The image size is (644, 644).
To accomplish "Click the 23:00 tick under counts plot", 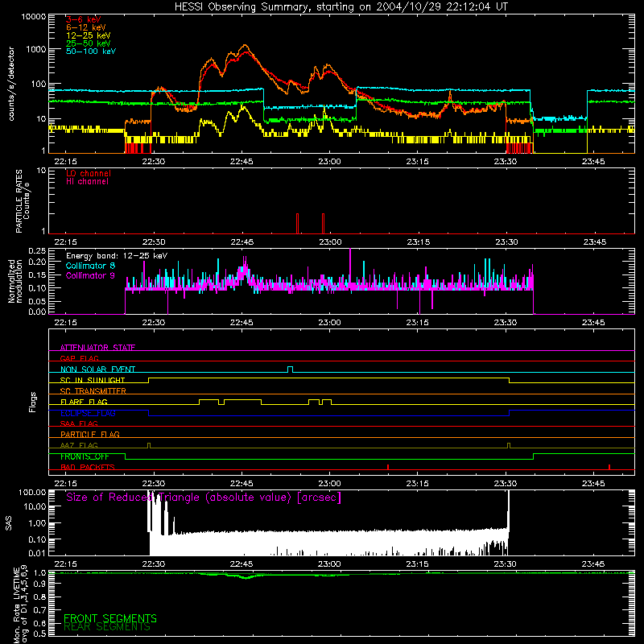I will point(329,162).
